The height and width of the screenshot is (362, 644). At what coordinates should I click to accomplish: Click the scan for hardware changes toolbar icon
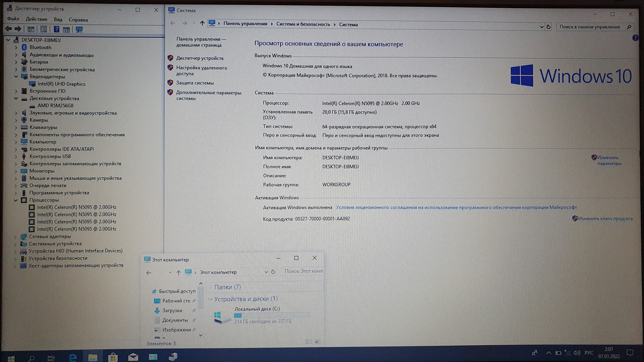[79, 29]
